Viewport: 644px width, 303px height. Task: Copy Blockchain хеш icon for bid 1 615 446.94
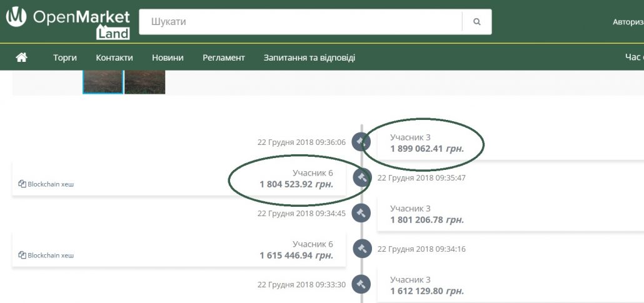click(22, 255)
